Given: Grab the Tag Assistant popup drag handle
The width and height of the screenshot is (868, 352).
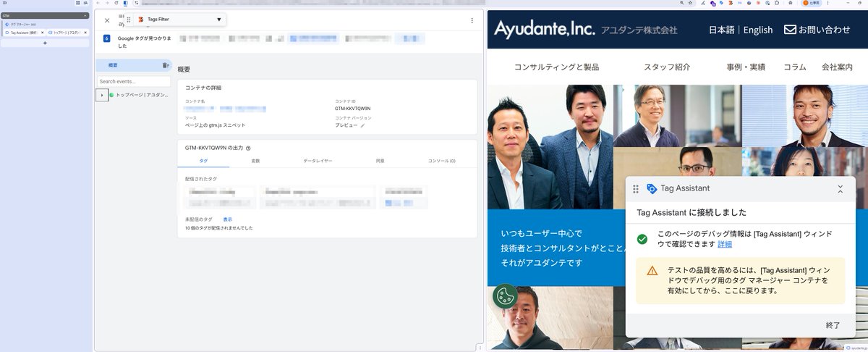Looking at the screenshot, I should click(636, 188).
